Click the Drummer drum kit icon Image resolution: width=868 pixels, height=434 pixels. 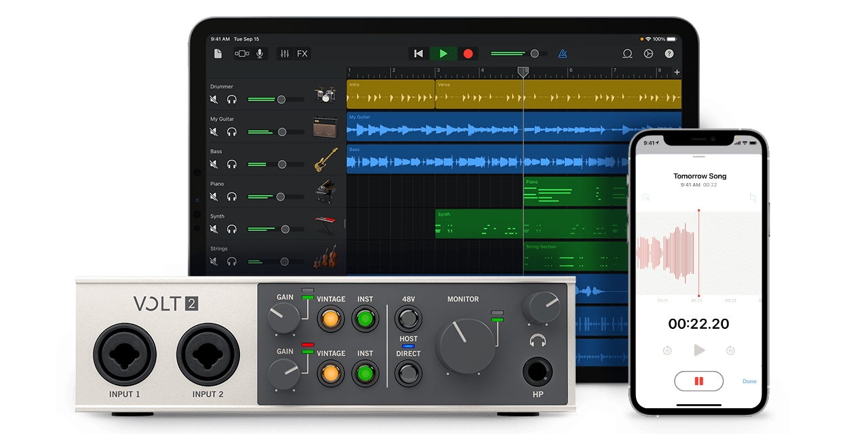click(325, 96)
